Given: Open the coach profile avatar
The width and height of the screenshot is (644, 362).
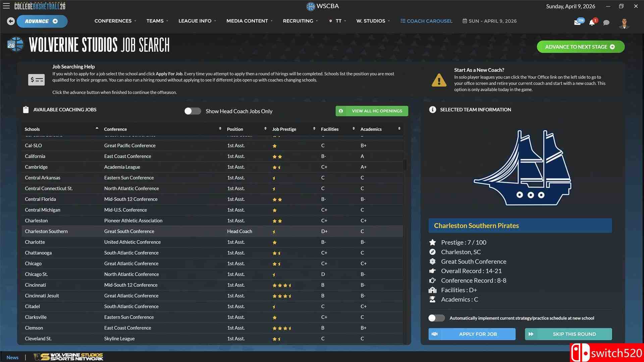Looking at the screenshot, I should [x=624, y=23].
